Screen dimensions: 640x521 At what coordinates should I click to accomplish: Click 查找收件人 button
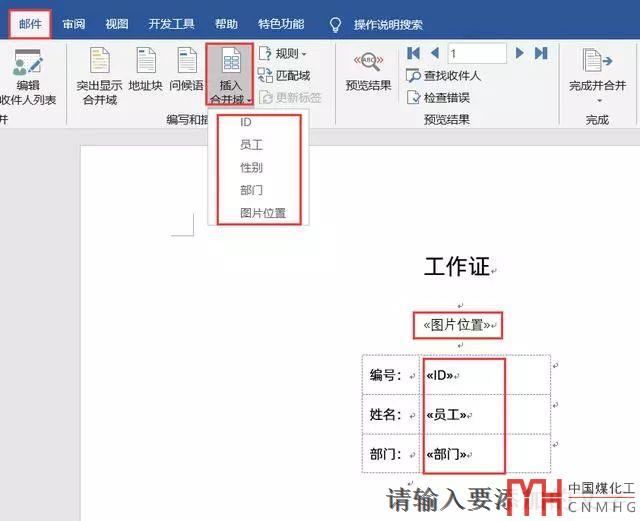point(444,76)
